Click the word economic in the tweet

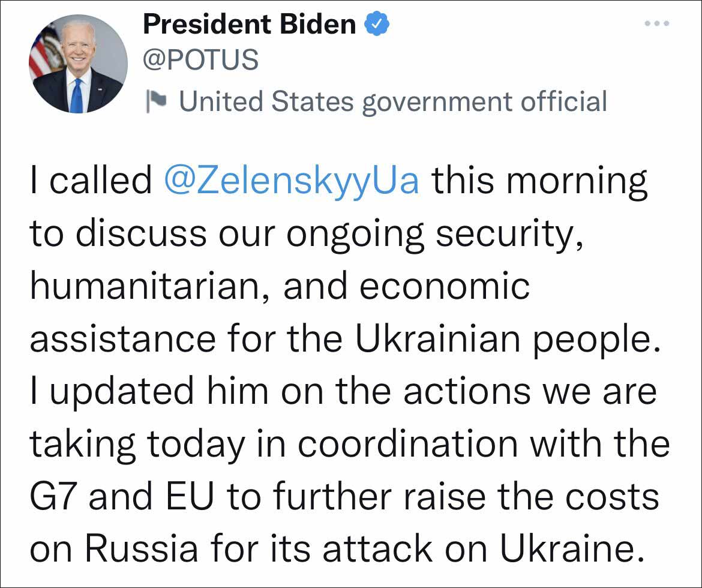(444, 287)
